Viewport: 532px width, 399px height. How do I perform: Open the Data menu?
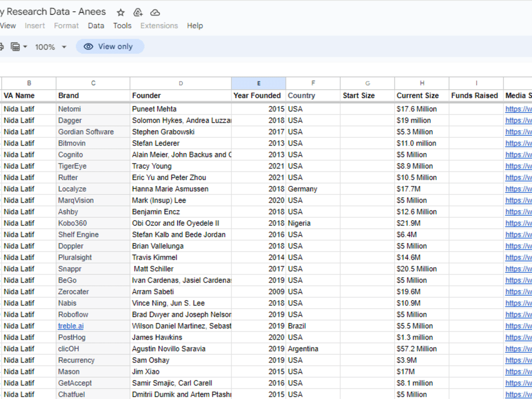tap(96, 26)
